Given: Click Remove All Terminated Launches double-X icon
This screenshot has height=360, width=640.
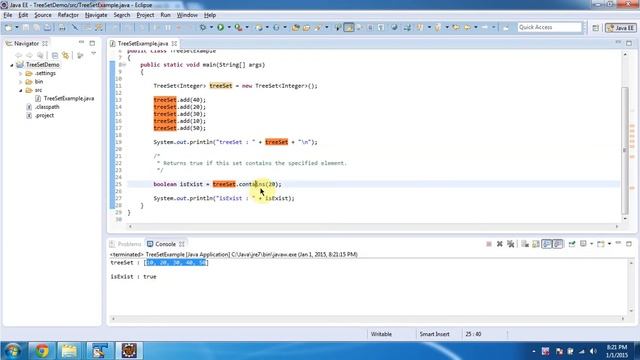Looking at the screenshot, I should click(x=511, y=244).
